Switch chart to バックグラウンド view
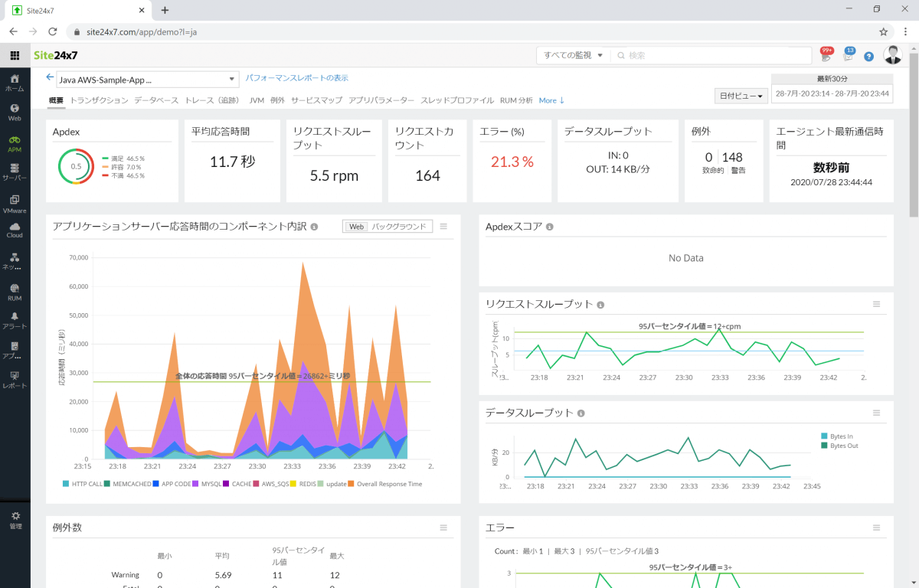The width and height of the screenshot is (919, 588). [398, 227]
